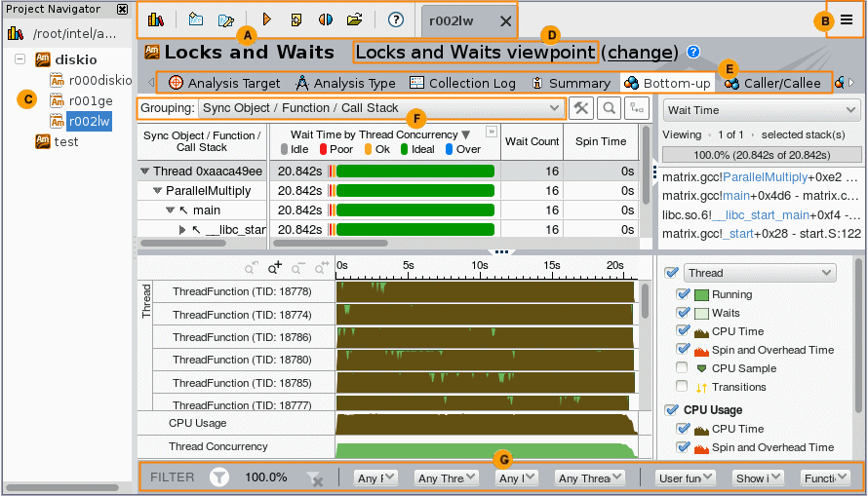The width and height of the screenshot is (868, 496).
Task: Open the Collection Log tab
Action: pyautogui.click(x=462, y=83)
